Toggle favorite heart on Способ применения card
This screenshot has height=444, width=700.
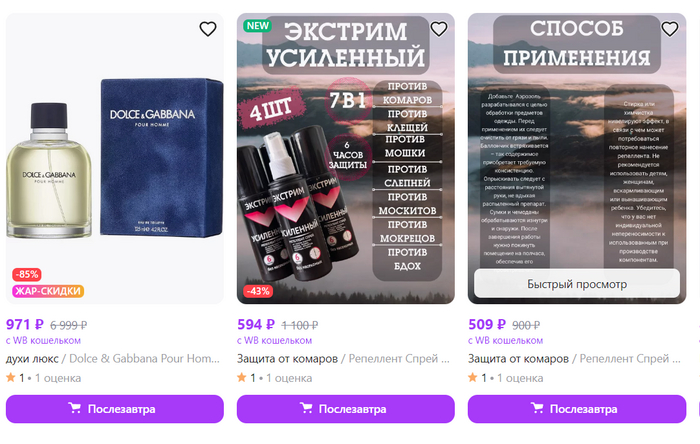[670, 29]
